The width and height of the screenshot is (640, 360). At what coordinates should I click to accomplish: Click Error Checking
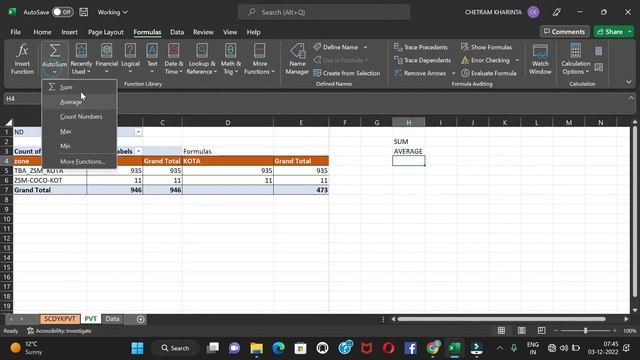point(485,60)
